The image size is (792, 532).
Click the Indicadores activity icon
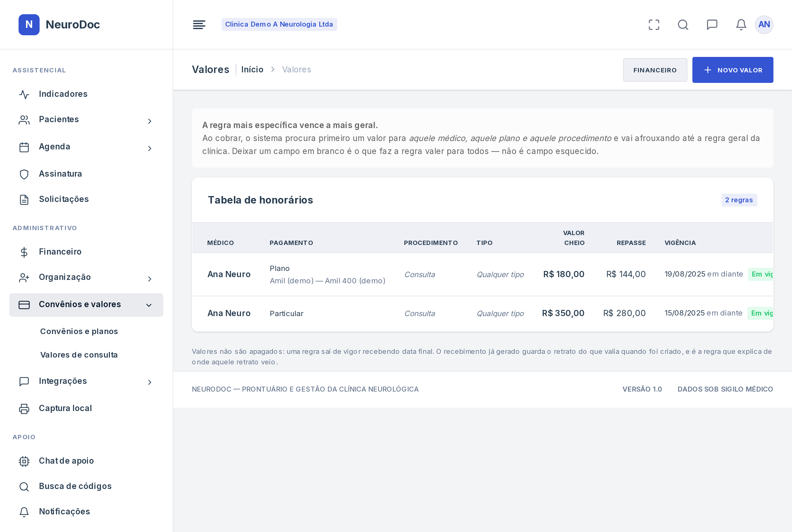(x=24, y=94)
